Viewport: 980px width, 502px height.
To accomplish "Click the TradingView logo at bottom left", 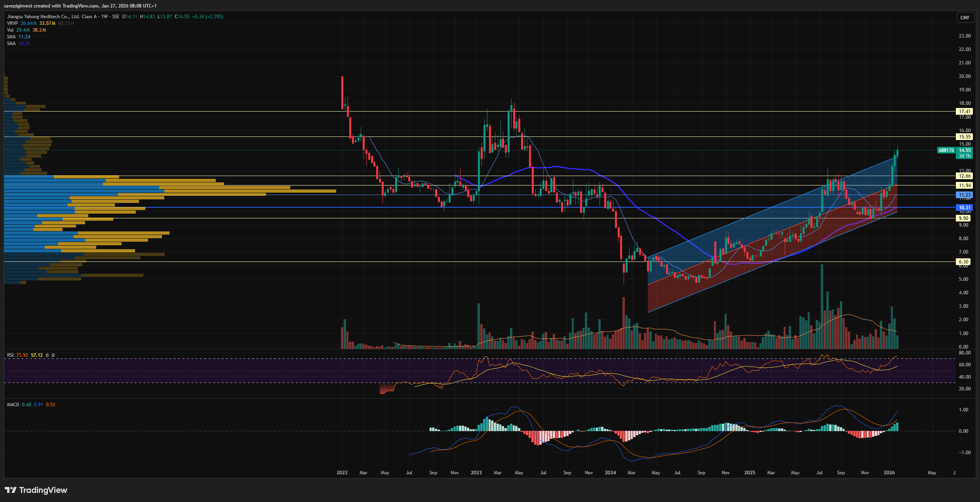I will pos(36,490).
